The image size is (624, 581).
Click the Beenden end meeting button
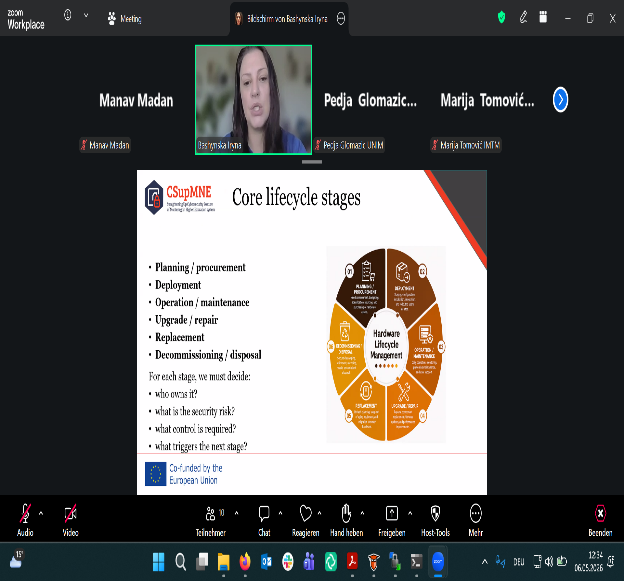[x=600, y=520]
